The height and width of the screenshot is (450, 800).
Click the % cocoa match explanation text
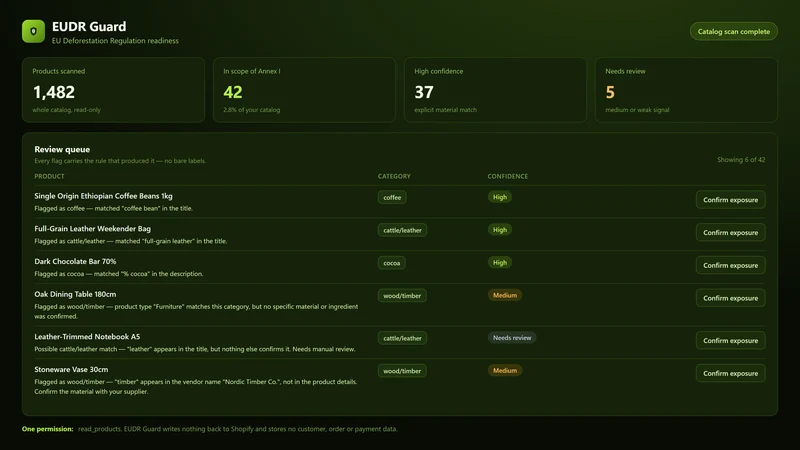tap(119, 273)
